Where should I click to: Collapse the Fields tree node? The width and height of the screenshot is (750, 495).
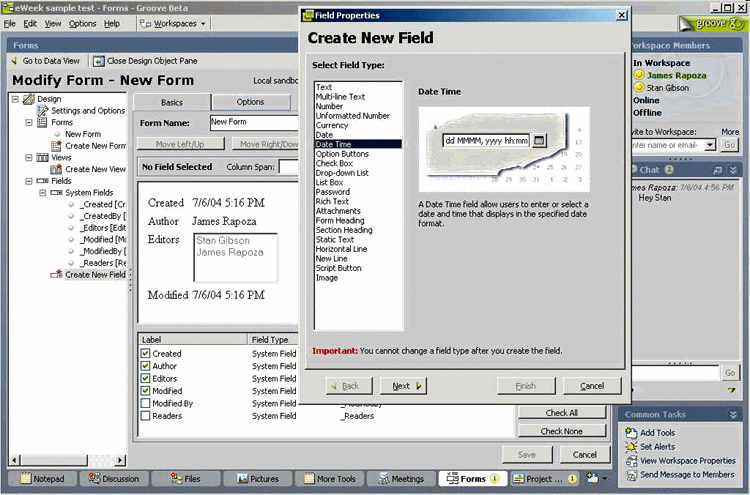click(29, 181)
